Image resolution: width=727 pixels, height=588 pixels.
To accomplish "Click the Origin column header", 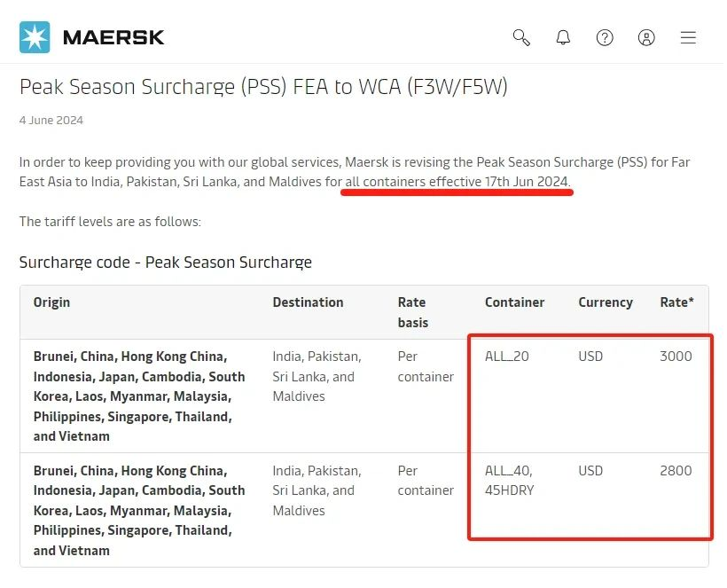I will click(51, 302).
